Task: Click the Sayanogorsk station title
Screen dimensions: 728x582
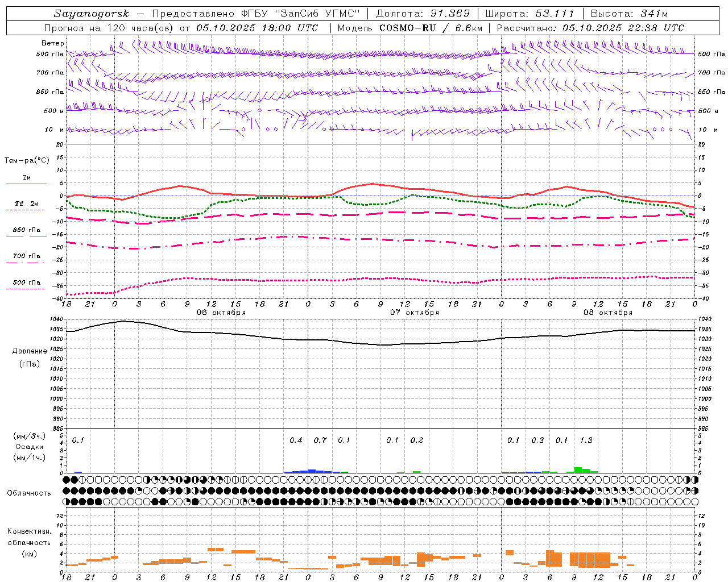Action: pyautogui.click(x=92, y=14)
